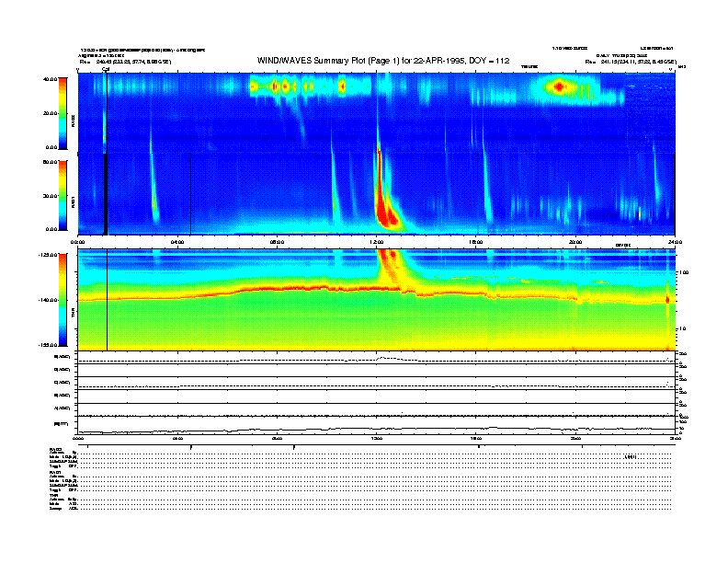This screenshot has height=563, width=728.
Task: Click the 10 label on THR right axis
Action: (681, 329)
